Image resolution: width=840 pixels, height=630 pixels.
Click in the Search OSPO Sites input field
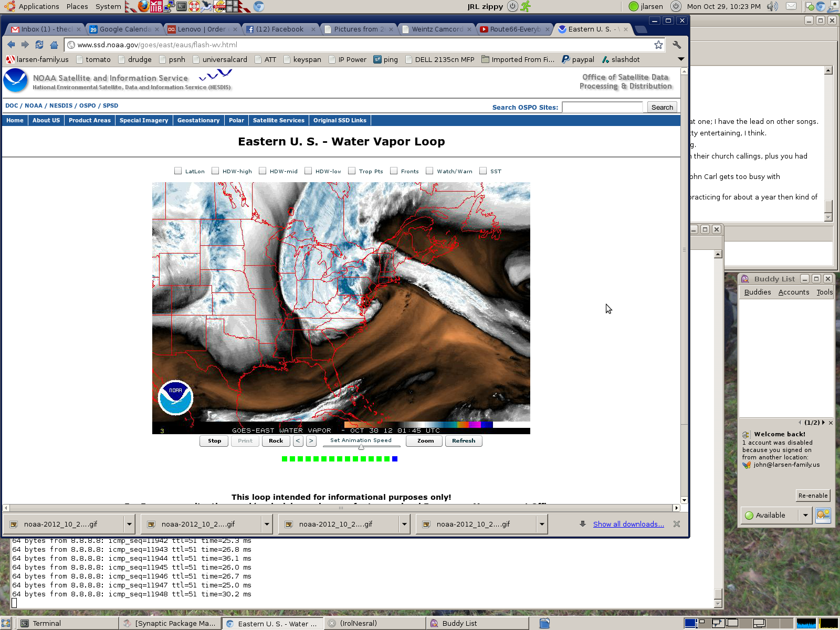pos(602,107)
